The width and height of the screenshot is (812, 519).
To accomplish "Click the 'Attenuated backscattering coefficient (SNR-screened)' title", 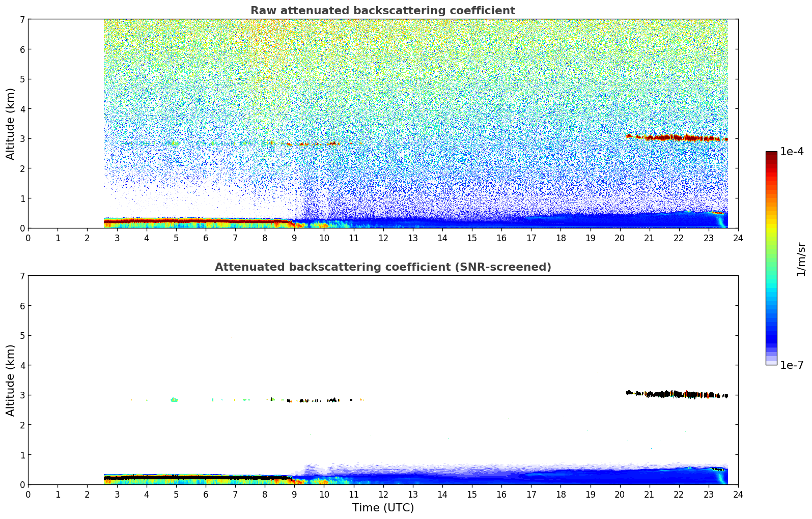I will coord(382,267).
